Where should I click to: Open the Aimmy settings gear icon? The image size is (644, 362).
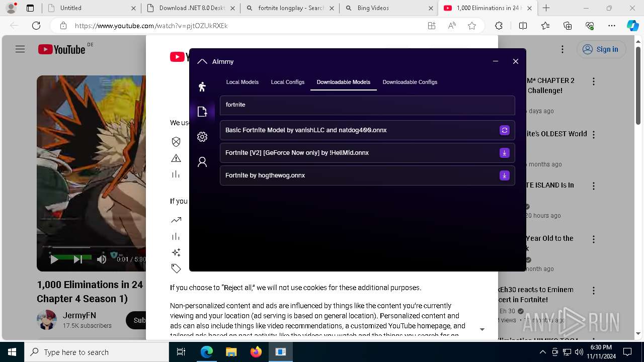point(202,137)
